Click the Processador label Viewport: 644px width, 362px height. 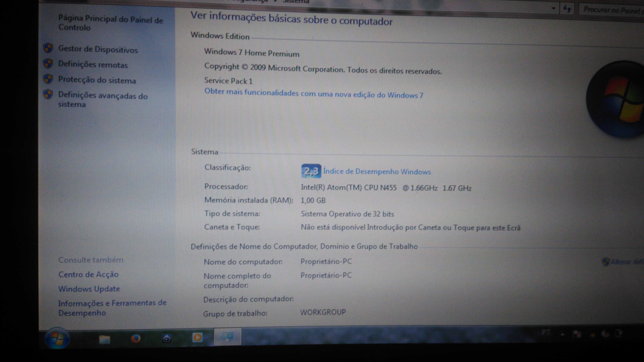pos(226,187)
